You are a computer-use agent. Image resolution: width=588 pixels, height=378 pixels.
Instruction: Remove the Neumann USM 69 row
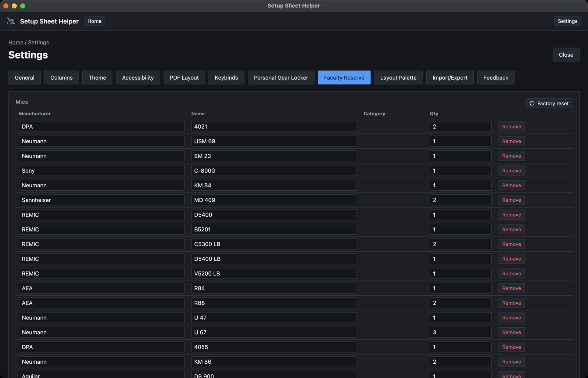pos(512,141)
